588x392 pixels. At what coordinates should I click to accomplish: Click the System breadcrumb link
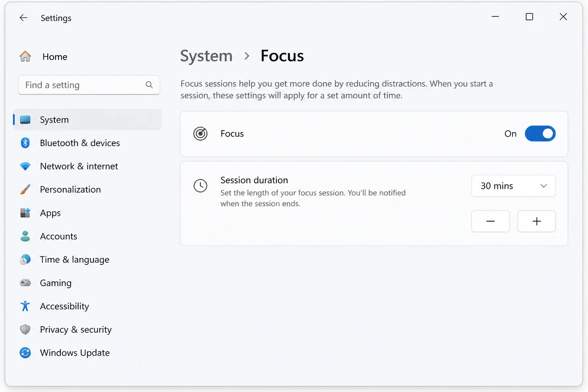click(x=206, y=56)
